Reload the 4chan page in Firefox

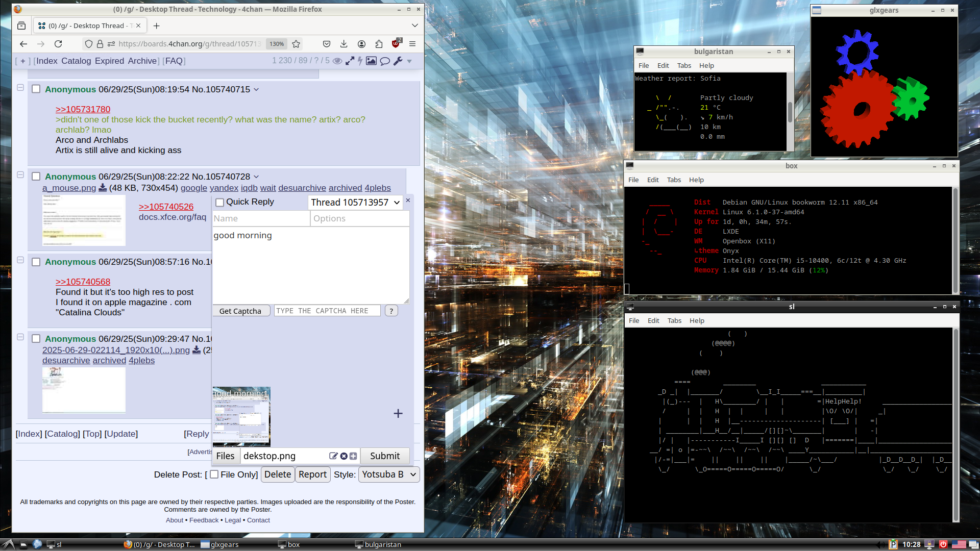point(58,44)
